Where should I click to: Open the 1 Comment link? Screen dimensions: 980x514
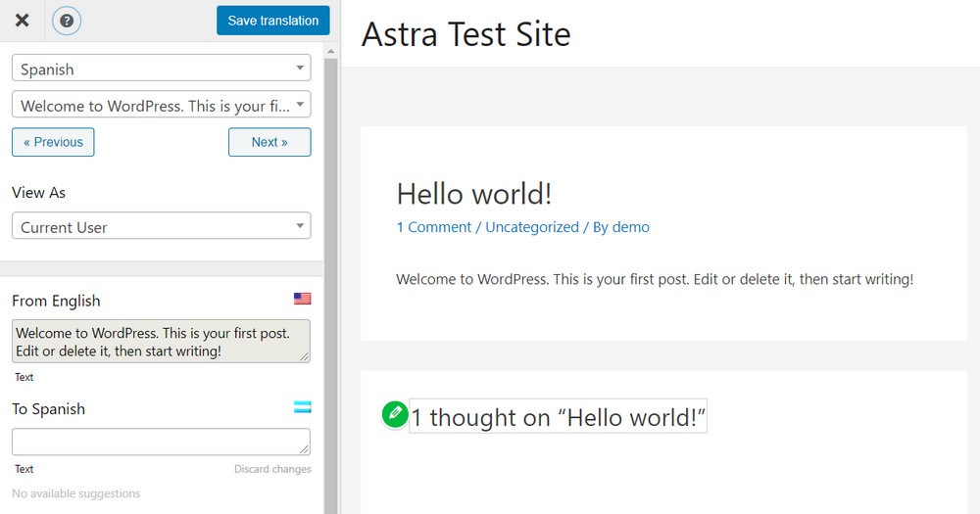coord(434,227)
